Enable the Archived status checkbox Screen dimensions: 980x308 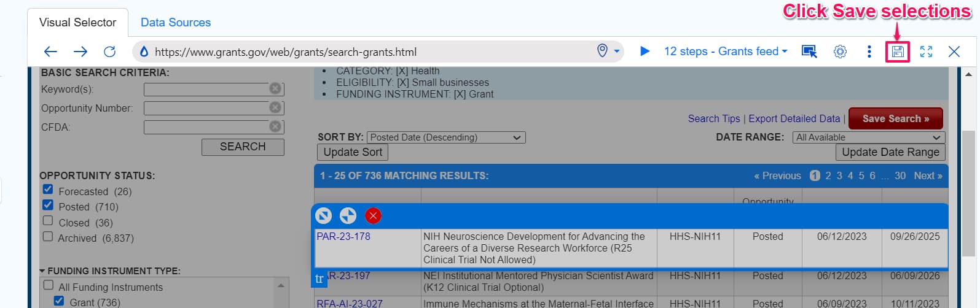click(48, 236)
